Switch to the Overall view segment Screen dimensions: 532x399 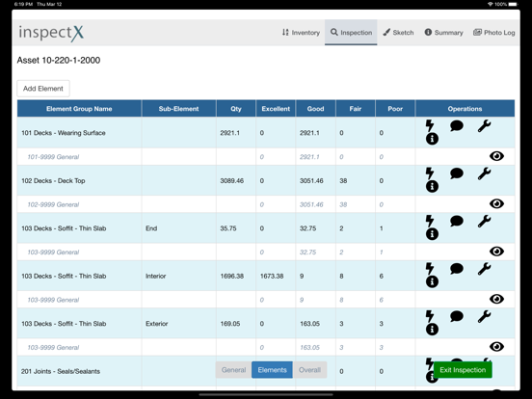(x=309, y=370)
